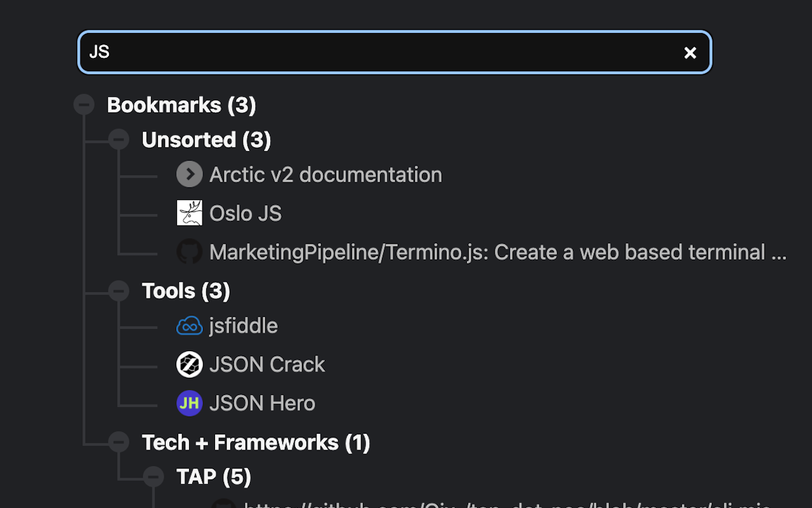Open the jsfiddle bookmark
Viewport: 812px width, 508px height.
coord(244,326)
